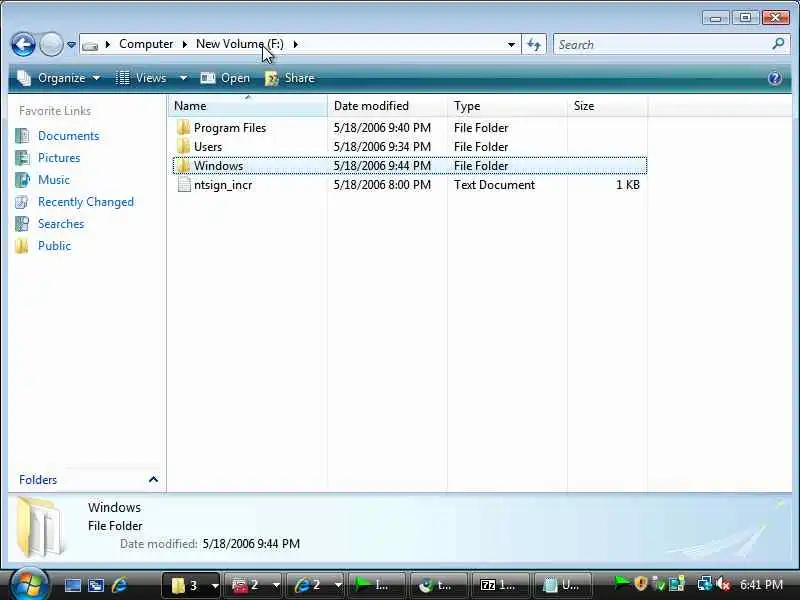Refresh the folder view

pos(534,45)
